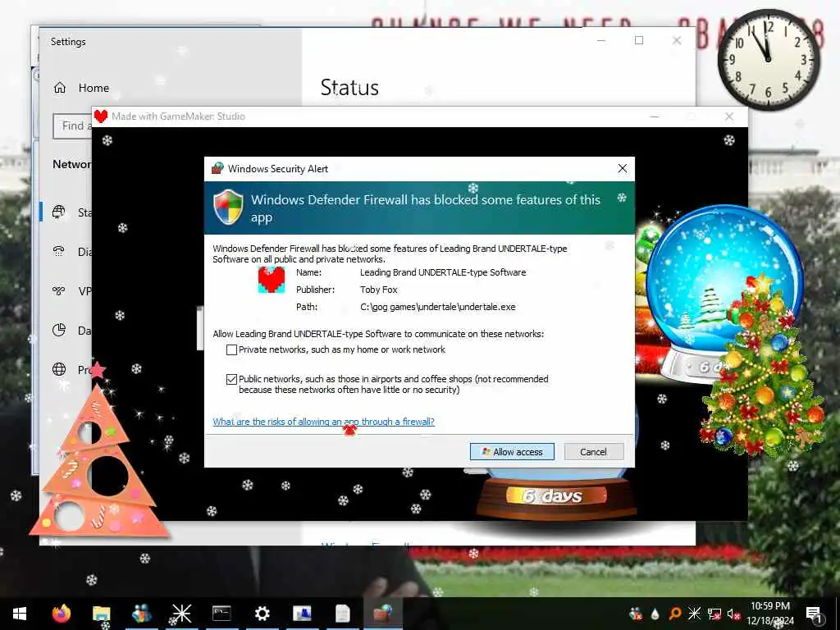The width and height of the screenshot is (840, 630).
Task: Minimize the Settings window
Action: tap(601, 40)
